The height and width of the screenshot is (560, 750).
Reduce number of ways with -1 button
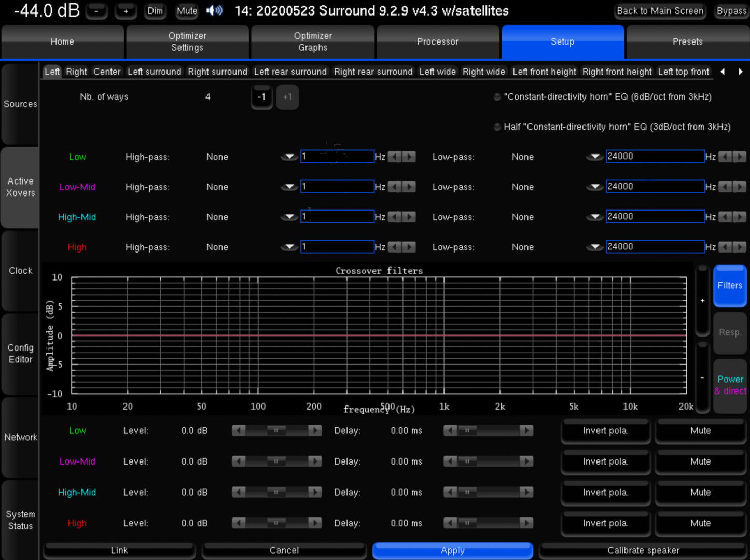(x=261, y=97)
